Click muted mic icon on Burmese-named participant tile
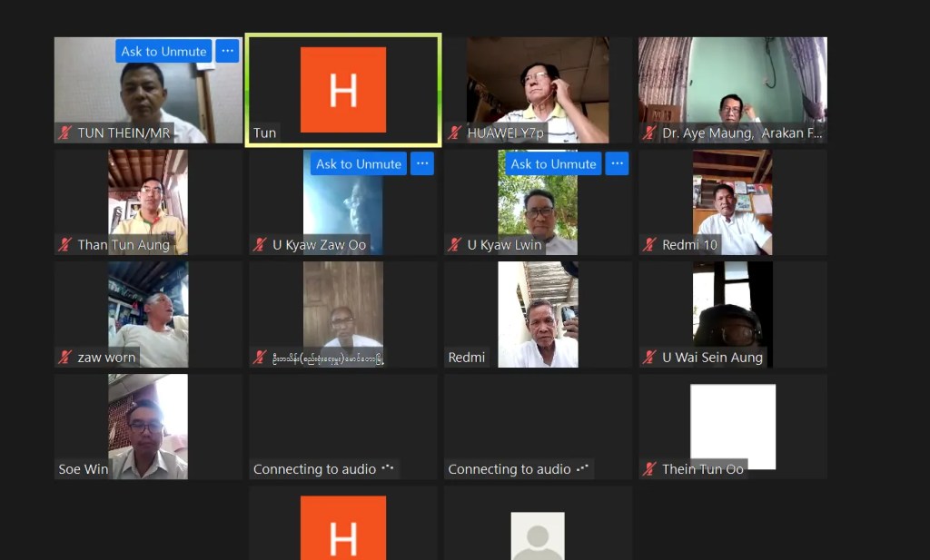The image size is (930, 560). [260, 358]
